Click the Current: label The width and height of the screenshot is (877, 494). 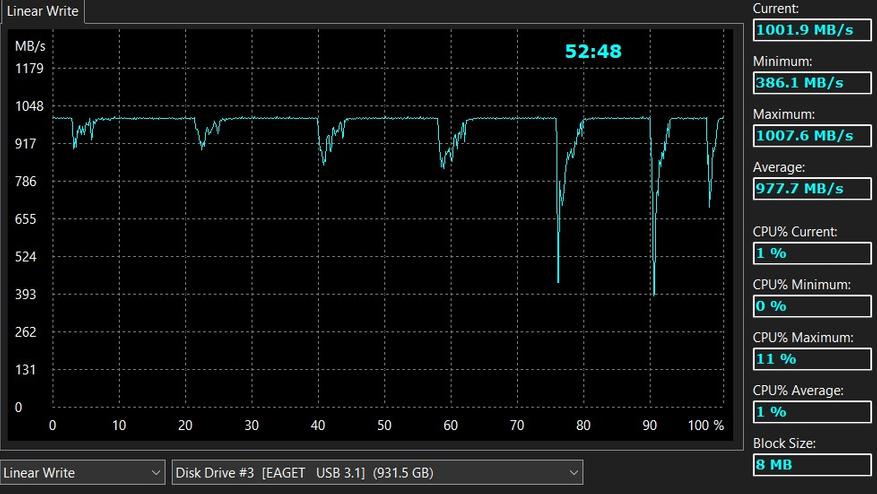point(776,8)
